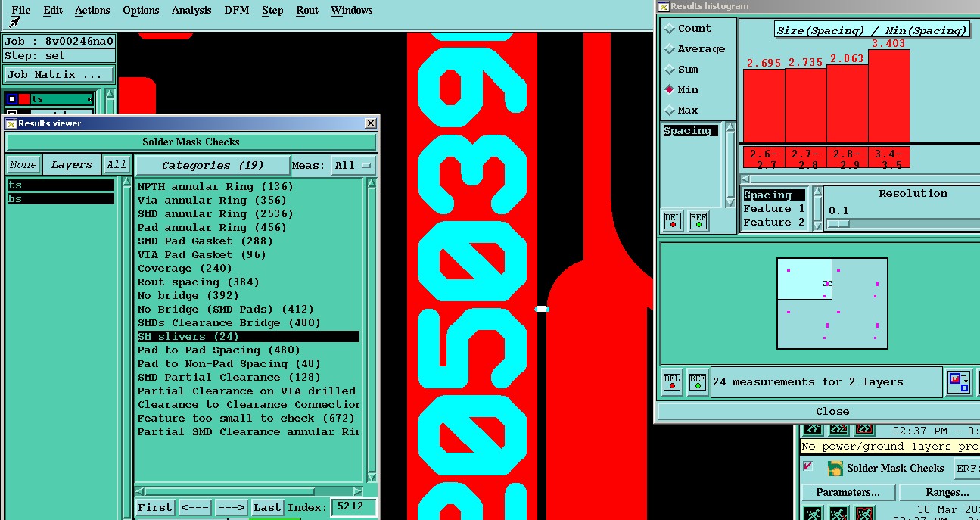
Task: Open the Options menu
Action: (x=141, y=10)
